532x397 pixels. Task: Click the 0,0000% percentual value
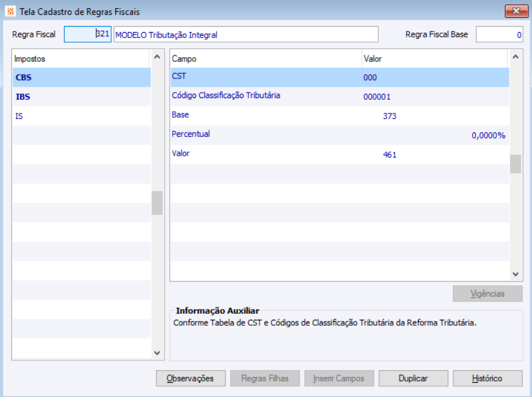coord(488,136)
